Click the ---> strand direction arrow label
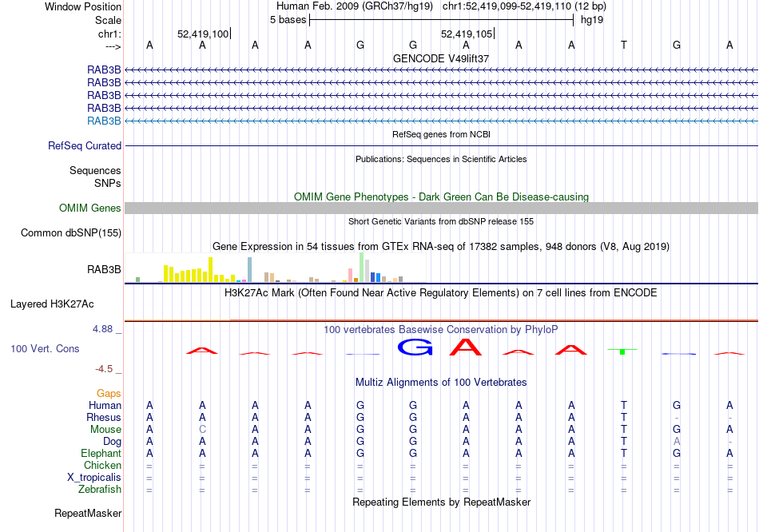 [113, 46]
